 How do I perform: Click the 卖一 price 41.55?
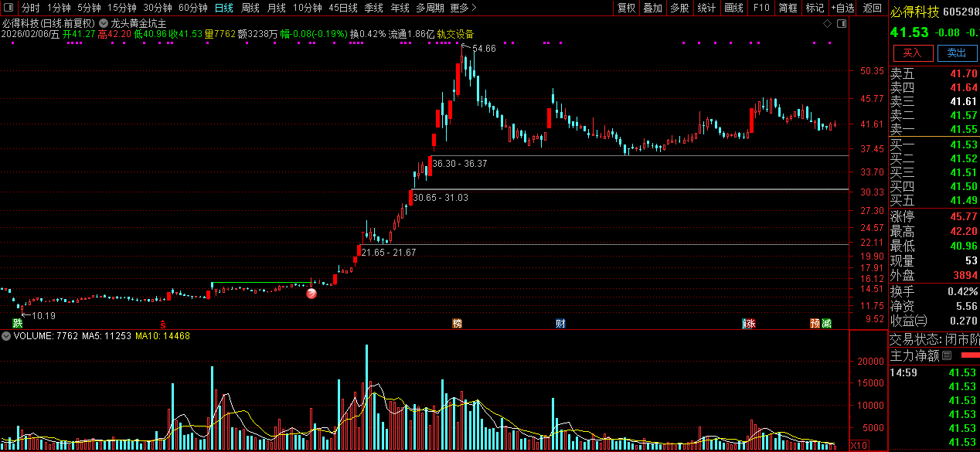(x=964, y=130)
